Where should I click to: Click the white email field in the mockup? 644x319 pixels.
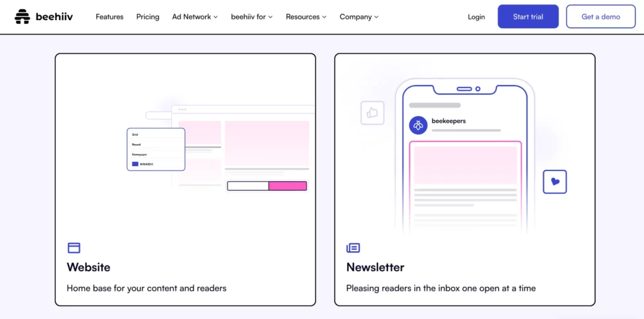248,186
